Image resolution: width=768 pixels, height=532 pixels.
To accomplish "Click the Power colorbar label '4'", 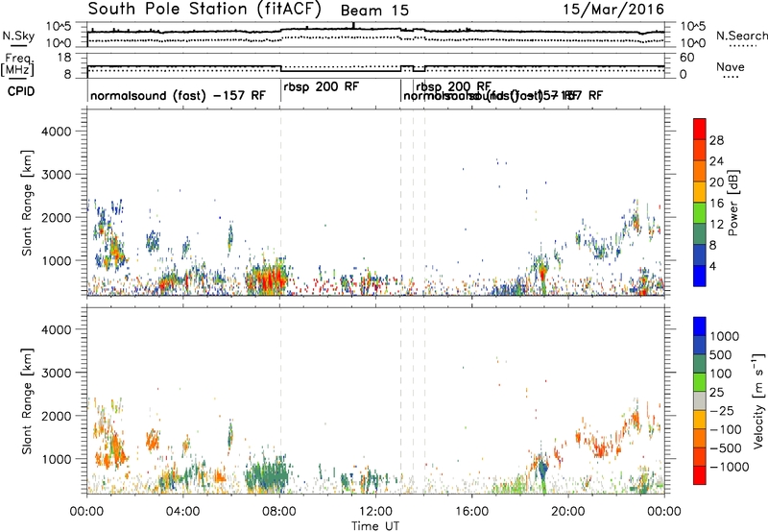I will [x=712, y=267].
